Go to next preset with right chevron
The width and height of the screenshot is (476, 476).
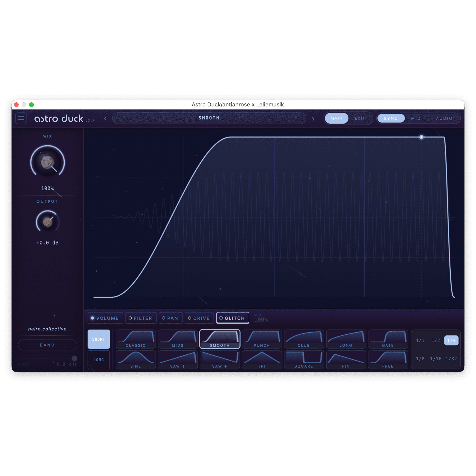coord(313,119)
